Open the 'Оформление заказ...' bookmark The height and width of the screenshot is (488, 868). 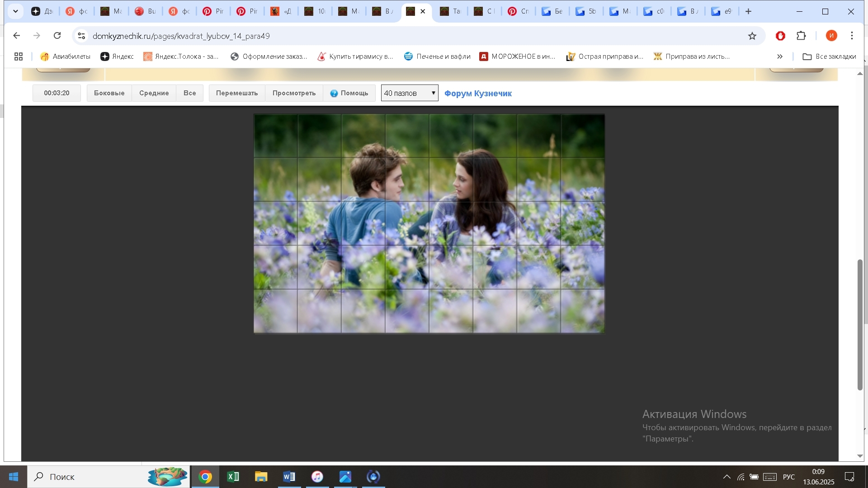coord(269,56)
